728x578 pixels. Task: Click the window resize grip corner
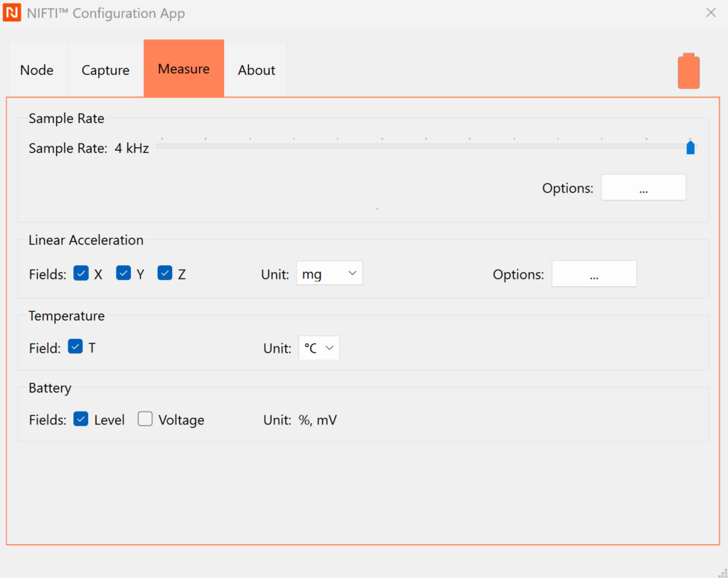[x=721, y=572]
